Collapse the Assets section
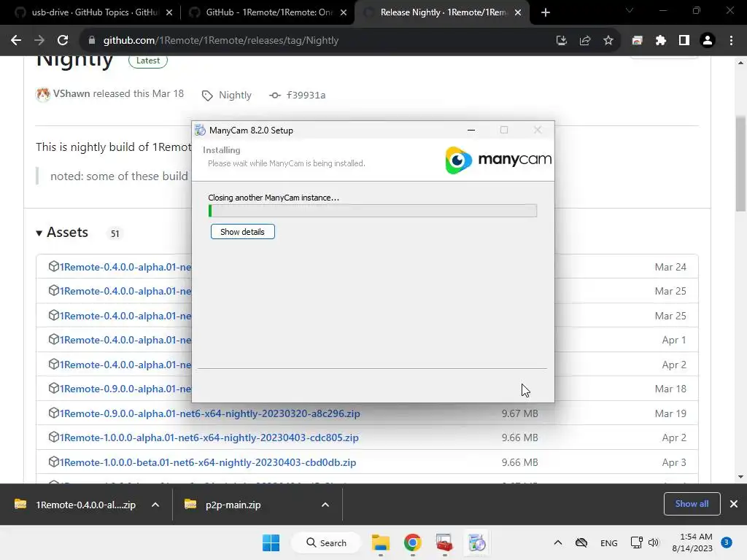The width and height of the screenshot is (747, 560). pos(63,233)
